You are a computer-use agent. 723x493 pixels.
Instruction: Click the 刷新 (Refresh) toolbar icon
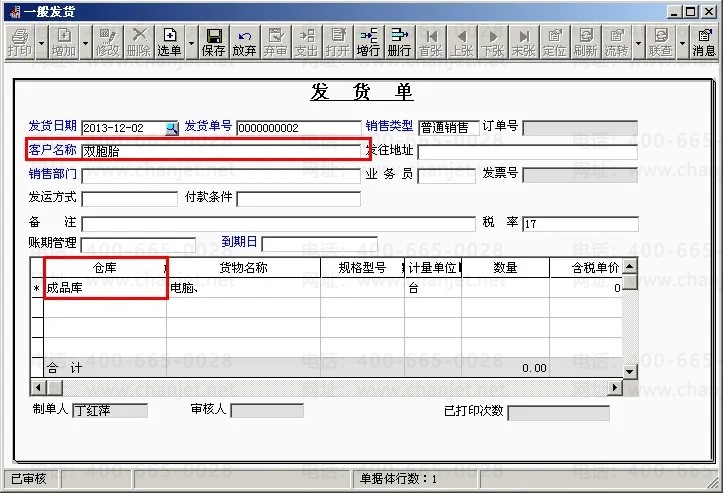coord(586,42)
